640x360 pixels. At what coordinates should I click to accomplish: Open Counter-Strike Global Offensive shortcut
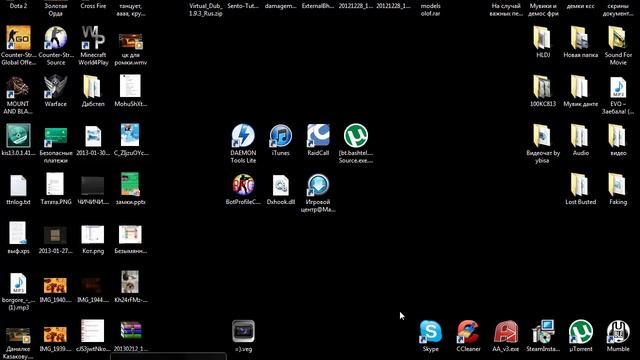(x=18, y=38)
